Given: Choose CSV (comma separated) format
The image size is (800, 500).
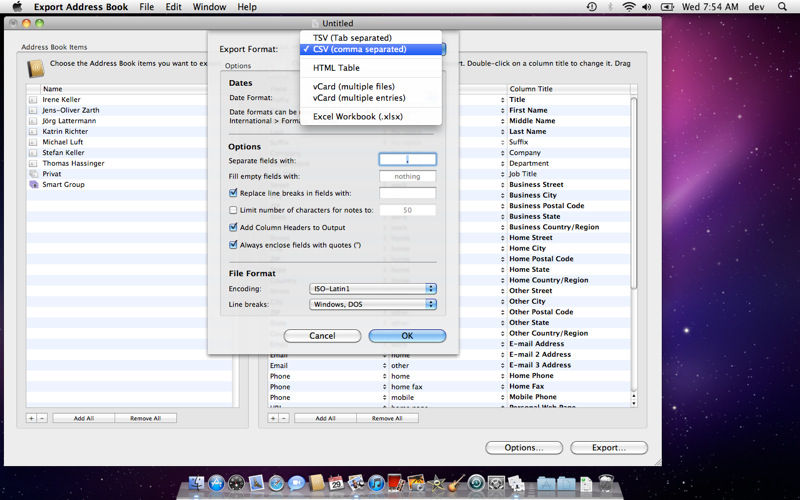Looking at the screenshot, I should [x=371, y=49].
